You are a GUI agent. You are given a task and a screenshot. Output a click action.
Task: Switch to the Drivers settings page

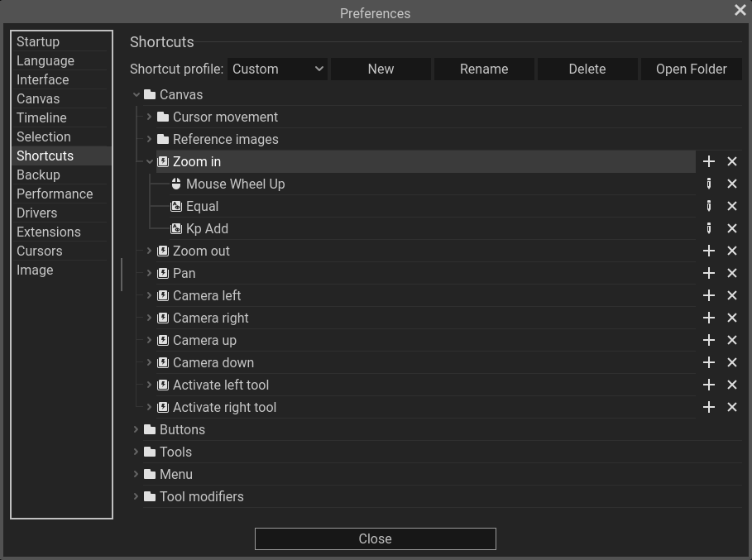coord(36,213)
